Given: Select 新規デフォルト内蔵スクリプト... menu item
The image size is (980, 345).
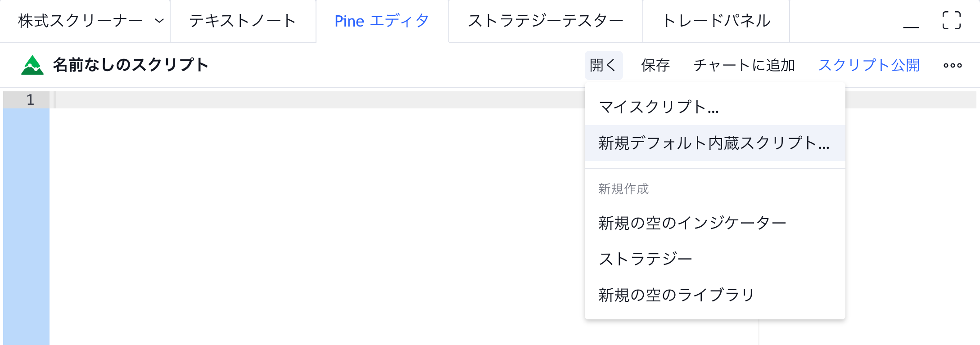Looking at the screenshot, I should pyautogui.click(x=714, y=143).
